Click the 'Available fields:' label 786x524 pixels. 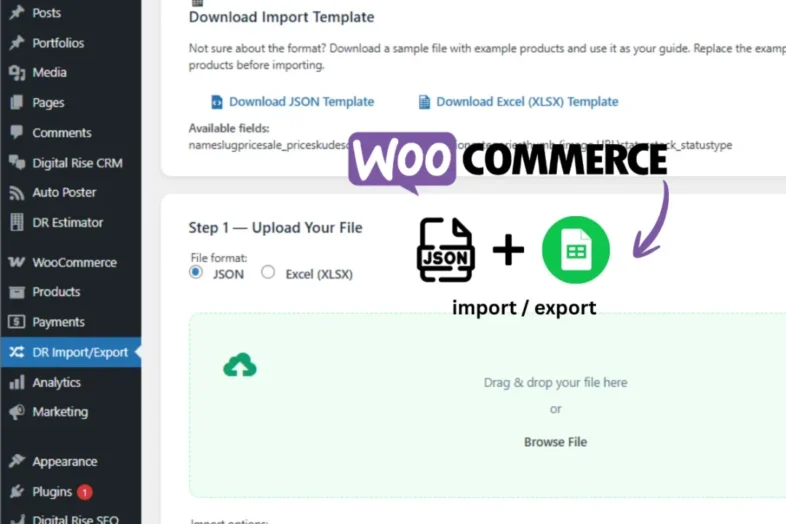click(229, 128)
